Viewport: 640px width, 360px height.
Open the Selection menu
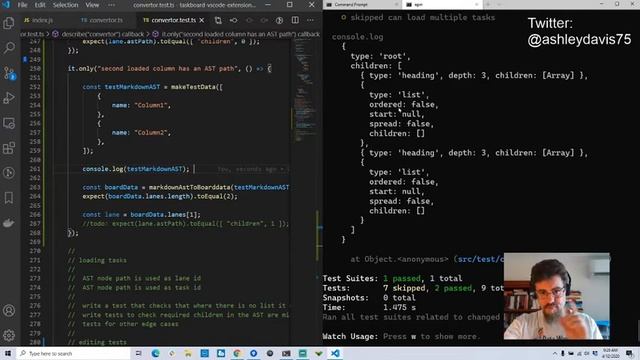tap(65, 5)
